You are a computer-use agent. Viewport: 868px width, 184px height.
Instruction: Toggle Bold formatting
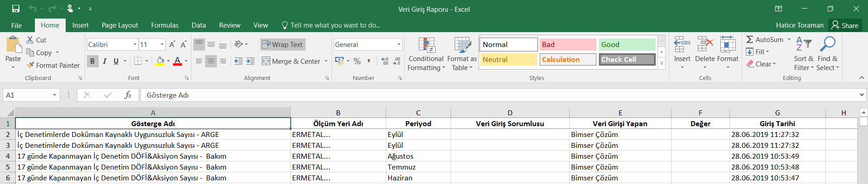tap(92, 61)
